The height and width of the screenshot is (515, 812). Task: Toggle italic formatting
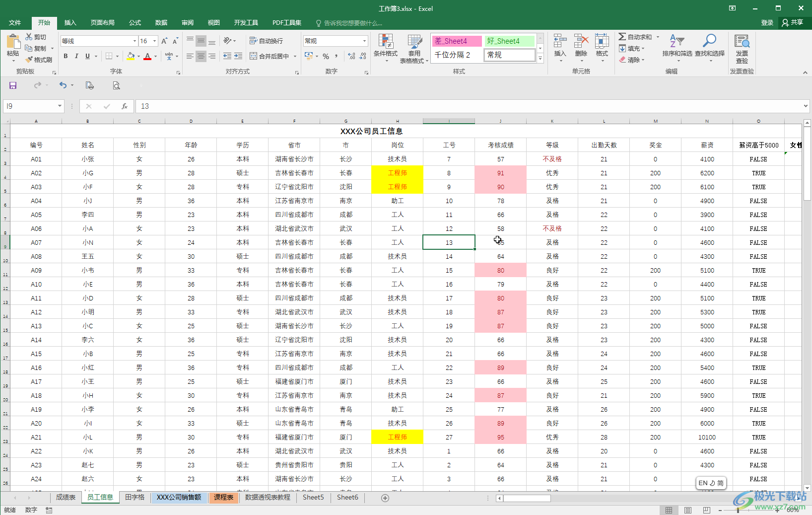76,56
